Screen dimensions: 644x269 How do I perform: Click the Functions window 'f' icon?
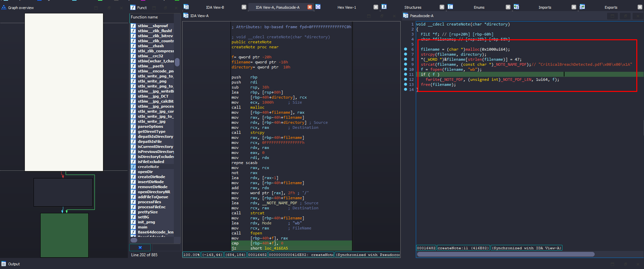133,7
